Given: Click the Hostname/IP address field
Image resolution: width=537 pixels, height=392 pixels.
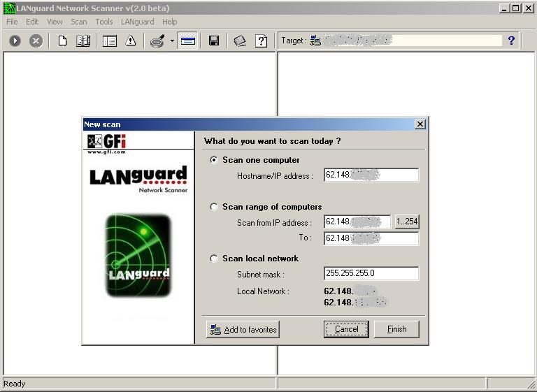Looking at the screenshot, I should click(371, 175).
